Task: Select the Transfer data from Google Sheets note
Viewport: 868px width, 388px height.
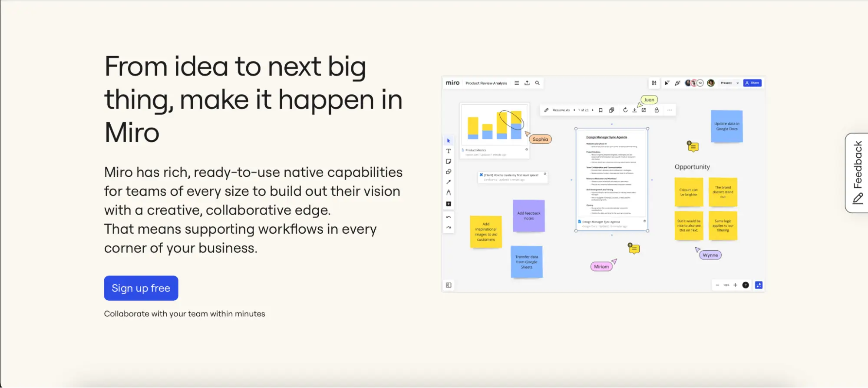Action: click(x=527, y=262)
